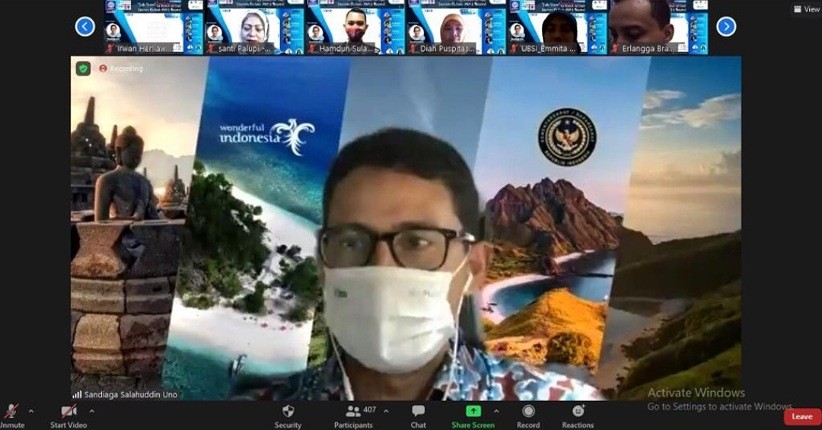Viewport: 822px width, 430px height.
Task: Open the View layout menu
Action: coord(807,9)
